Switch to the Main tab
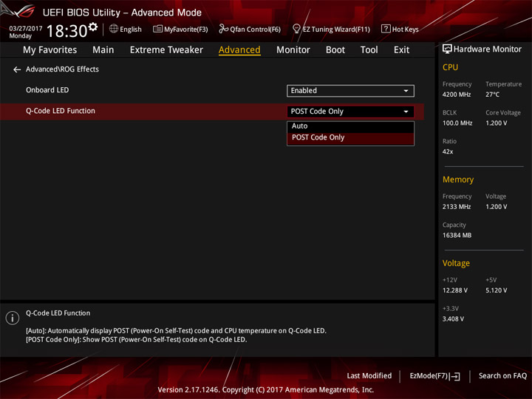Screen dimensions: 532x399 point(103,50)
